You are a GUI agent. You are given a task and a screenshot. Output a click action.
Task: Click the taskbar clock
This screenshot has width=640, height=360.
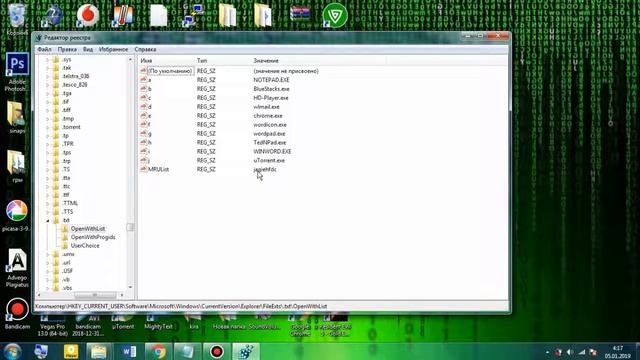coord(618,352)
